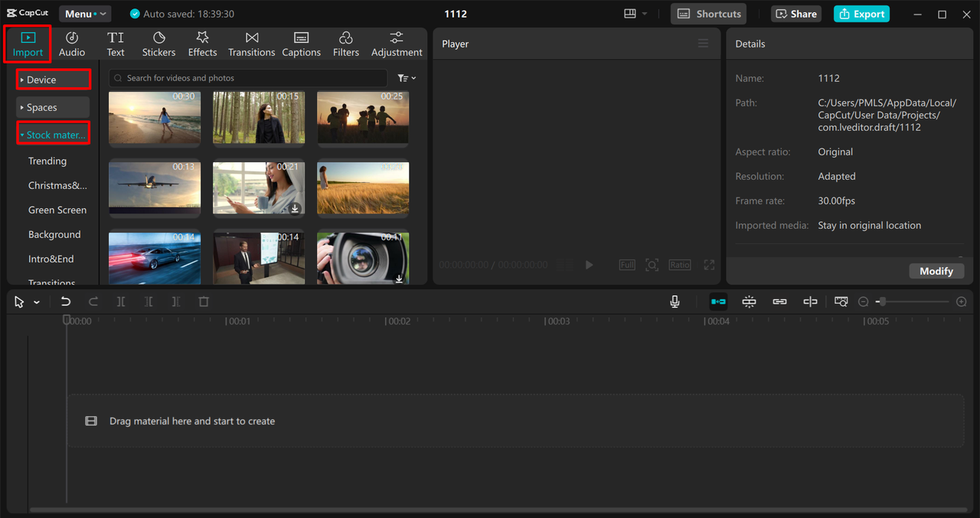Toggle preview axis
The height and width of the screenshot is (518, 980).
click(810, 302)
